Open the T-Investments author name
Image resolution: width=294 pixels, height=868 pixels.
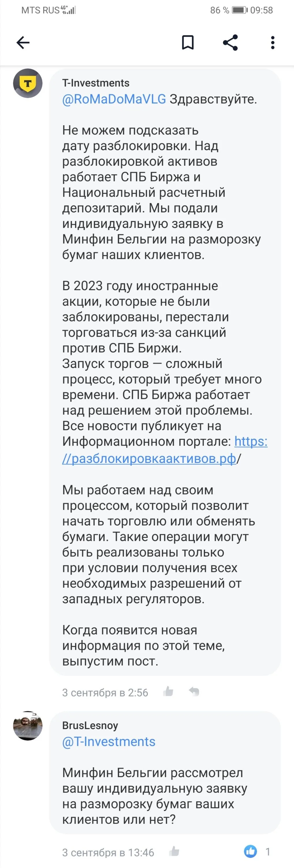(96, 83)
